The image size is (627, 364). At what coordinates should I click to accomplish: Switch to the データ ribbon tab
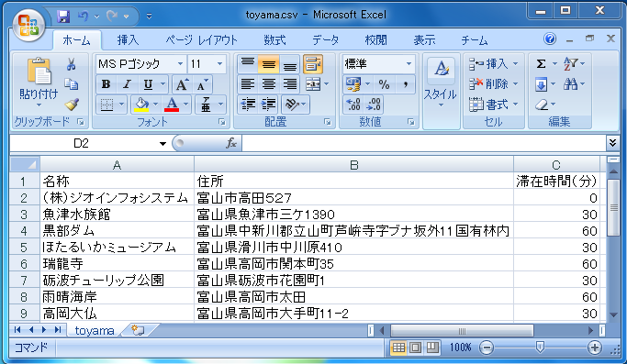[x=326, y=40]
